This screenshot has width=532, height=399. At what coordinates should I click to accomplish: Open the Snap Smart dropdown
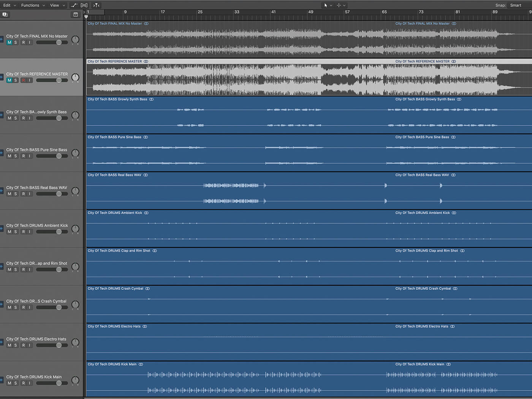point(516,5)
